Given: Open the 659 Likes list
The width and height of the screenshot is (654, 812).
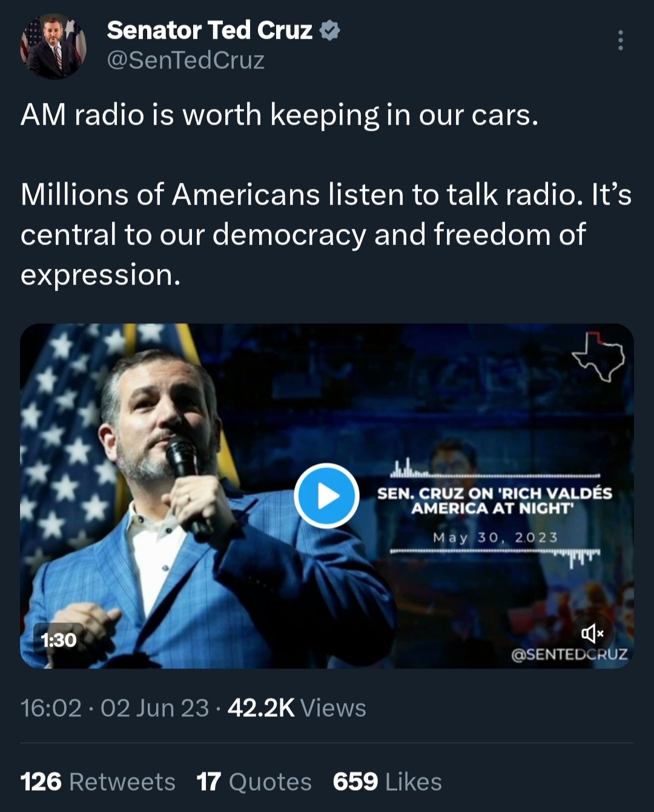Looking at the screenshot, I should click(388, 782).
